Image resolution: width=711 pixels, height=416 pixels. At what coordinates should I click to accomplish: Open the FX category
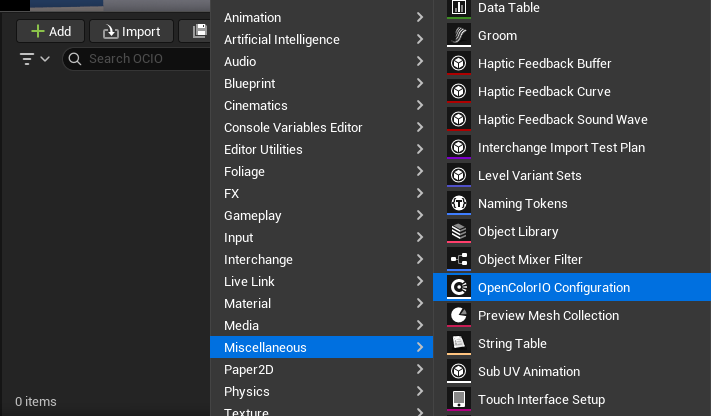pyautogui.click(x=321, y=193)
